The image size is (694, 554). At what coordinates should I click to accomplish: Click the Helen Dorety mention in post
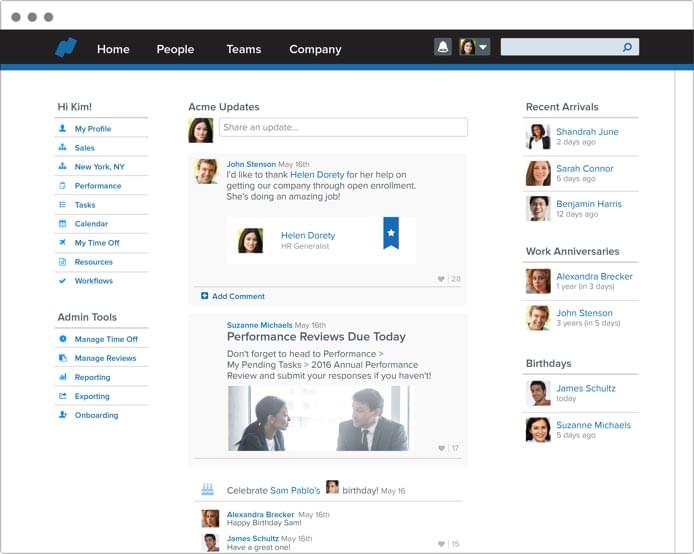click(x=317, y=175)
